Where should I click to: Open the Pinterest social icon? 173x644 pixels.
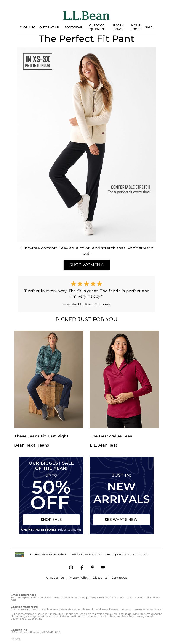pyautogui.click(x=92, y=567)
